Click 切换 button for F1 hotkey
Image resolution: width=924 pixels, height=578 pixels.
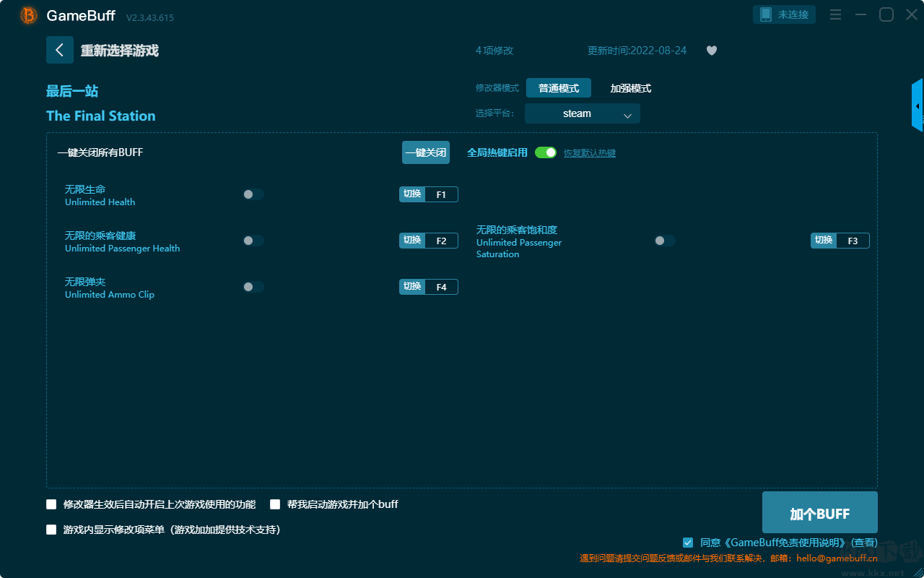pos(412,194)
